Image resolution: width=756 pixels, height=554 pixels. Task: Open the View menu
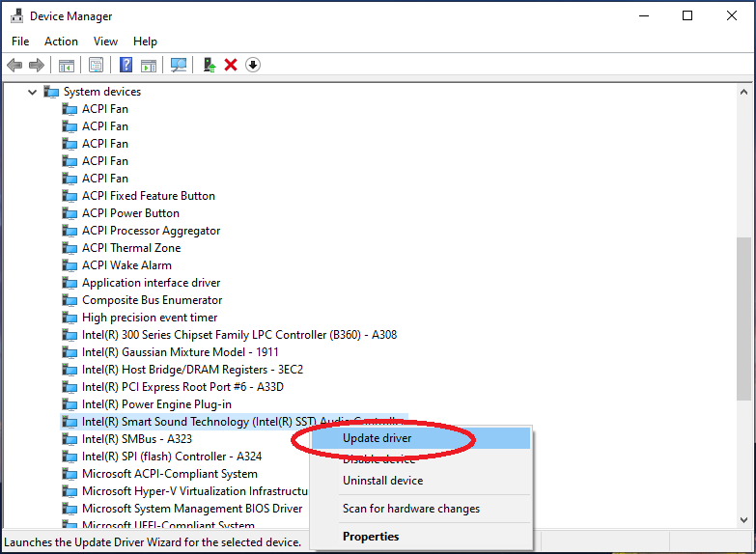(x=105, y=42)
